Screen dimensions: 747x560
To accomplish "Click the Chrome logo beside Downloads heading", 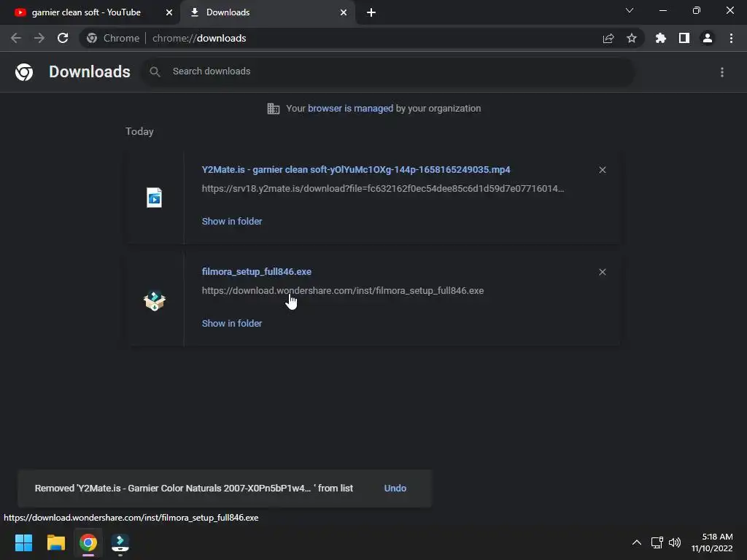I will click(24, 72).
